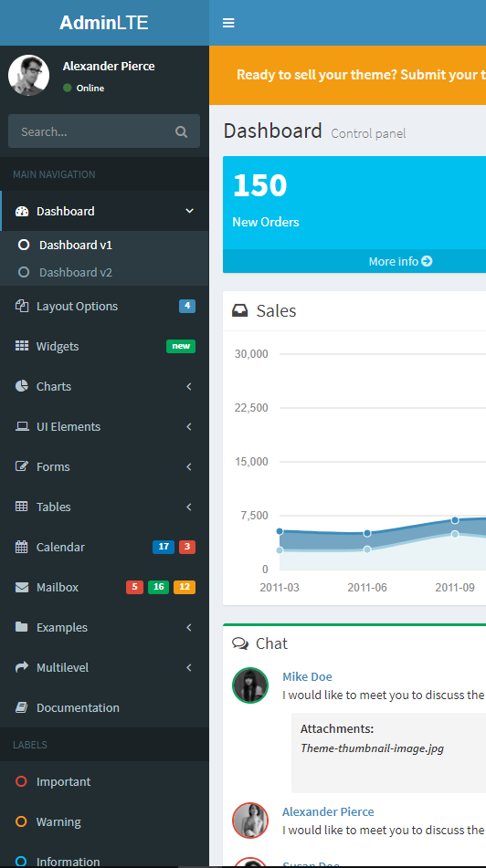Click the Calendar icon in sidebar

22,547
